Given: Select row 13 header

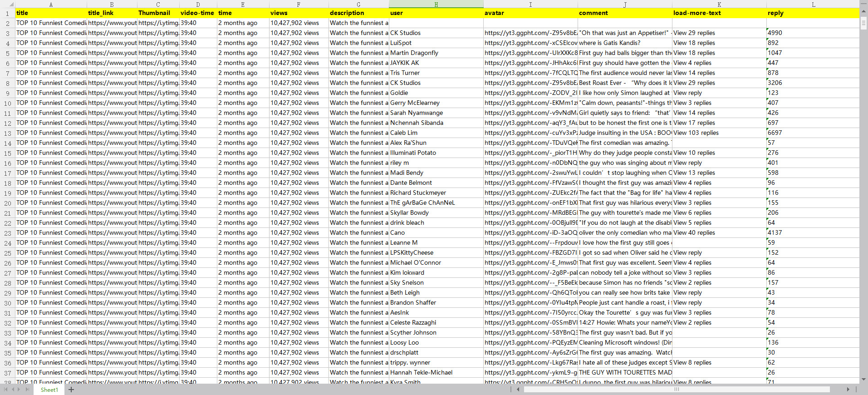Looking at the screenshot, I should coord(7,133).
